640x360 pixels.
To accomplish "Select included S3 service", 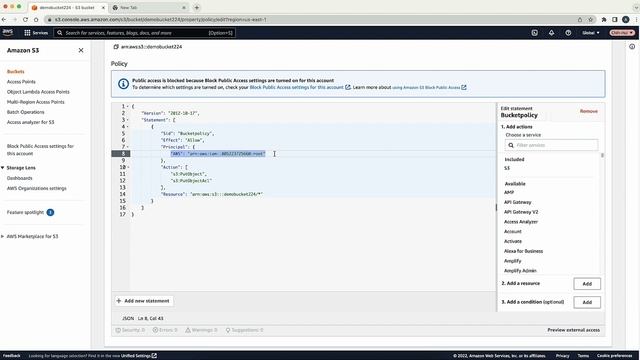I will coord(507,168).
